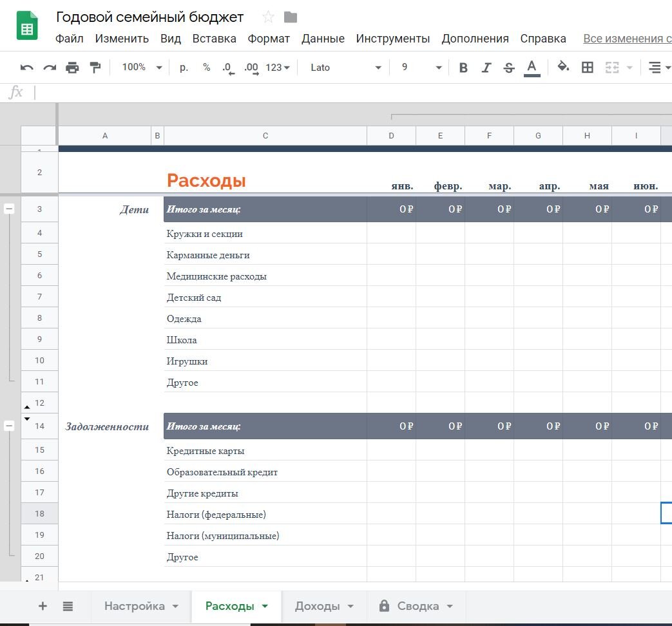Open the Расходы tab dropdown arrow
The height and width of the screenshot is (626, 672).
point(265,606)
